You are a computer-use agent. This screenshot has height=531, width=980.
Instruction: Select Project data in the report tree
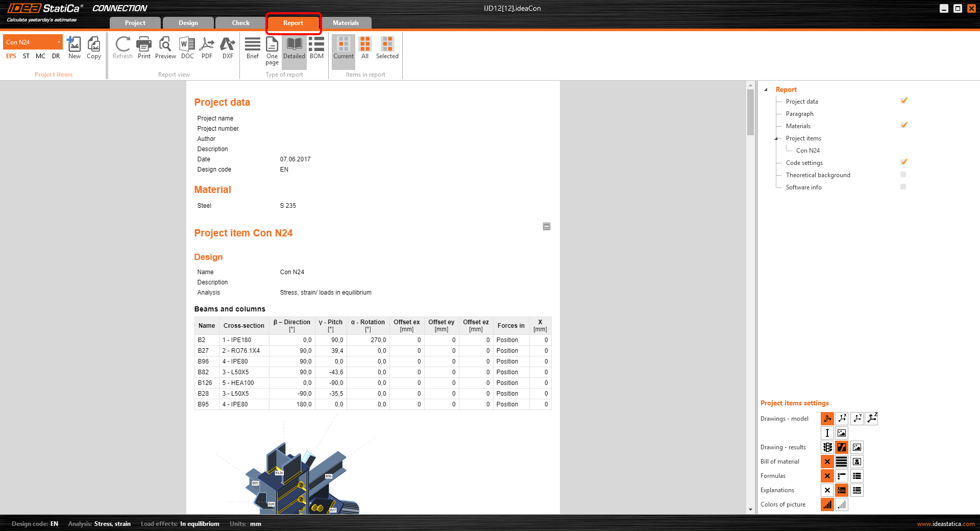click(x=802, y=102)
